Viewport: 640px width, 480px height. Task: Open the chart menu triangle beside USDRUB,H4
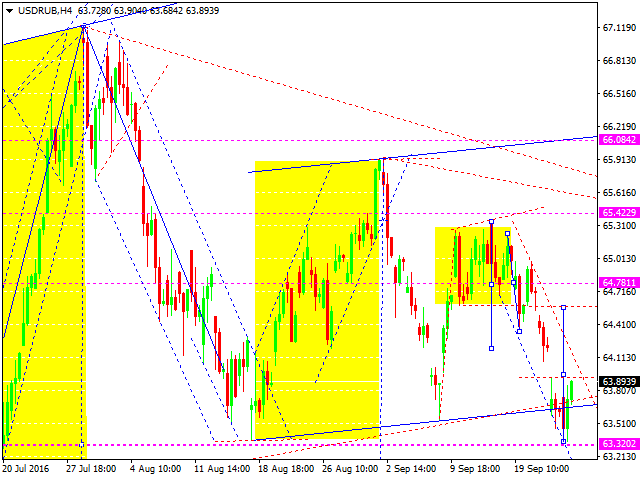9,11
